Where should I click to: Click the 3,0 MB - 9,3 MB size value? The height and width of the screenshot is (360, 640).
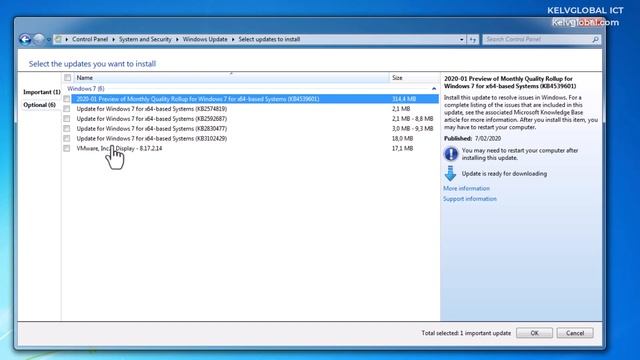tap(412, 129)
